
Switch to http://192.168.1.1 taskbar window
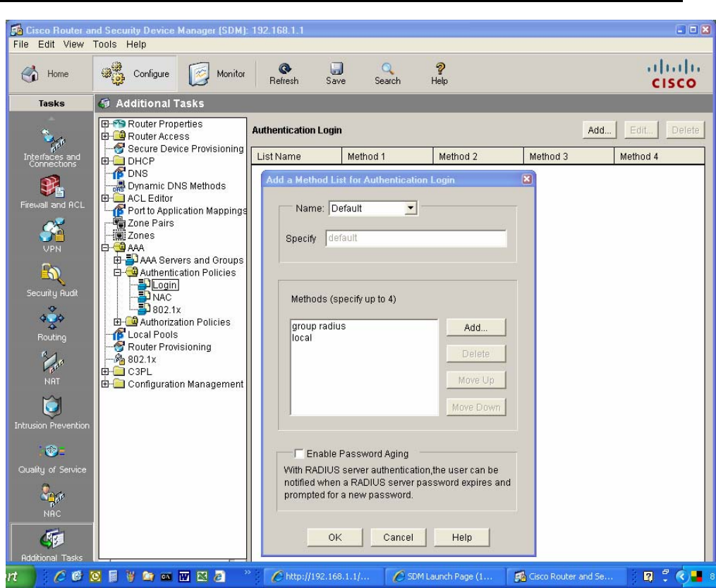pyautogui.click(x=322, y=577)
